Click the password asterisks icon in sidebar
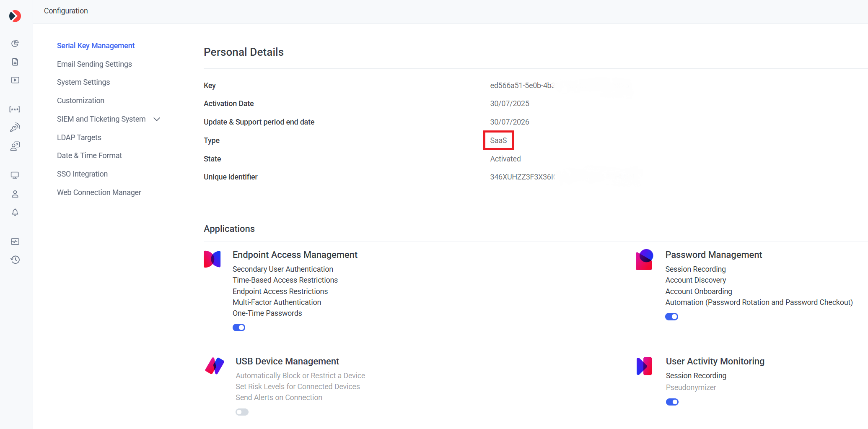The image size is (868, 429). [15, 109]
